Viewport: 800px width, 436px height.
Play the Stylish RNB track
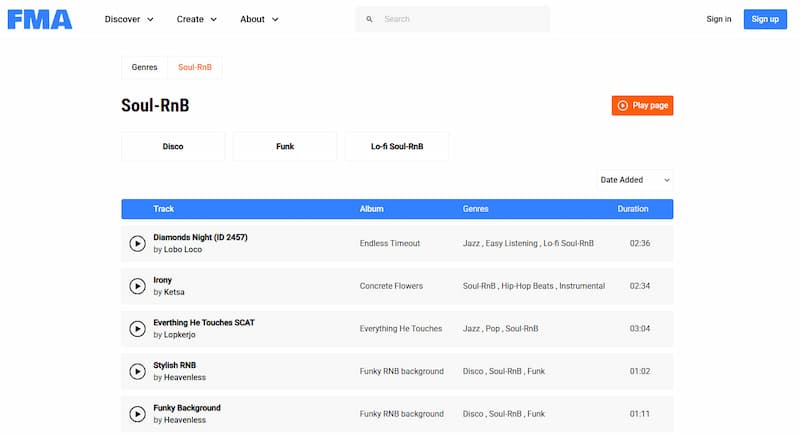coord(137,371)
